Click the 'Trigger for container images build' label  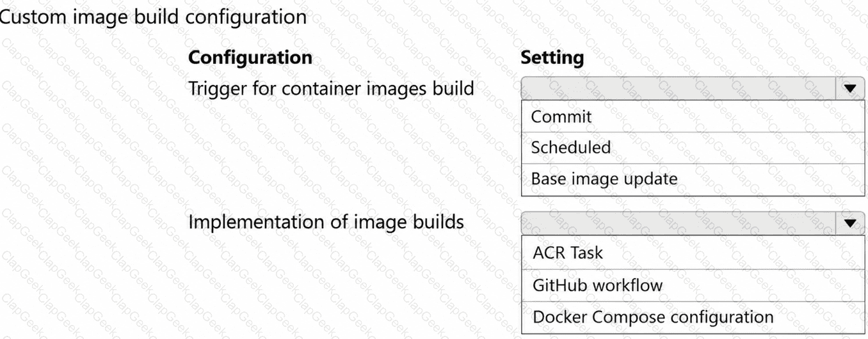point(331,88)
